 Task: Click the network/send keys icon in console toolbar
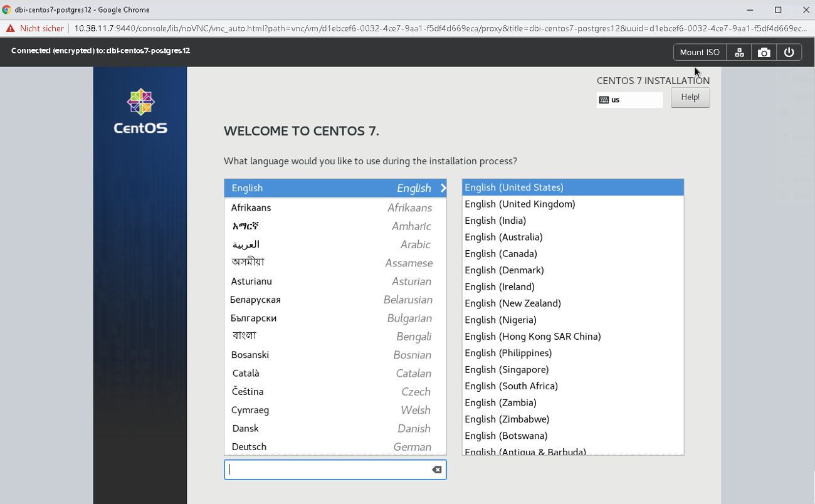click(739, 52)
